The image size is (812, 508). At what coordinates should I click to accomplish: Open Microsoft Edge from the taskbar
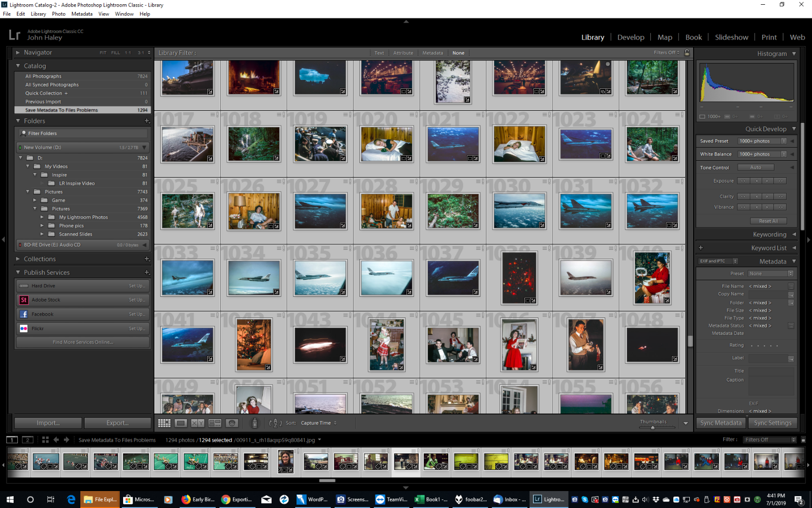(71, 500)
